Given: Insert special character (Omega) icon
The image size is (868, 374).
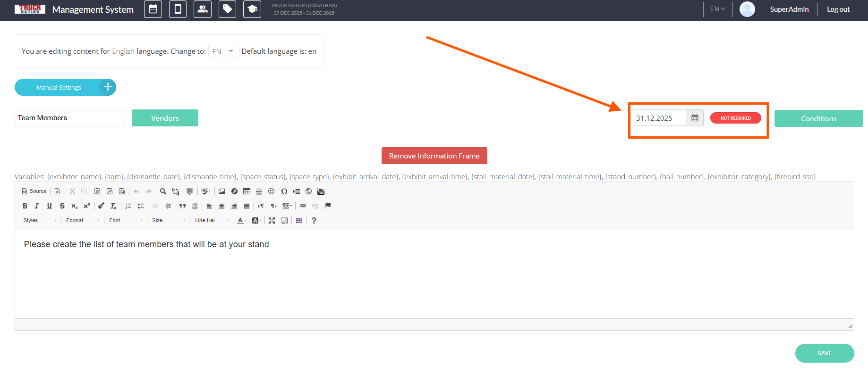Looking at the screenshot, I should 284,191.
